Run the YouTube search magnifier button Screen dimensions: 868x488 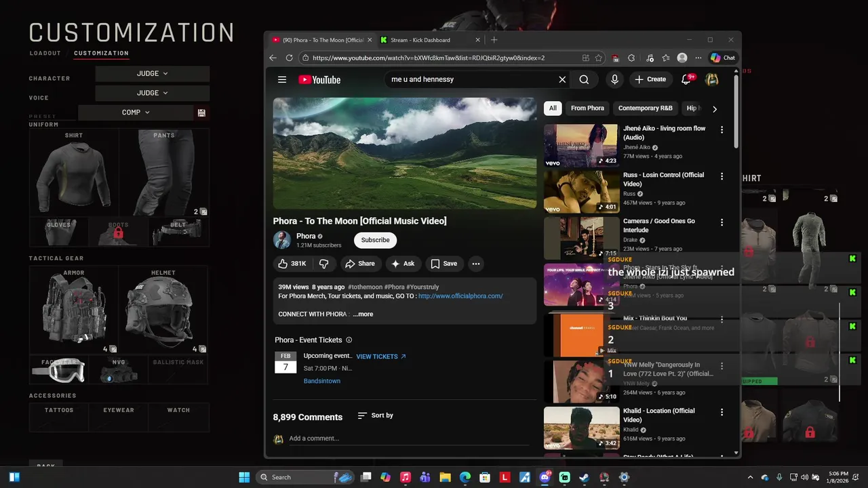[x=584, y=79]
